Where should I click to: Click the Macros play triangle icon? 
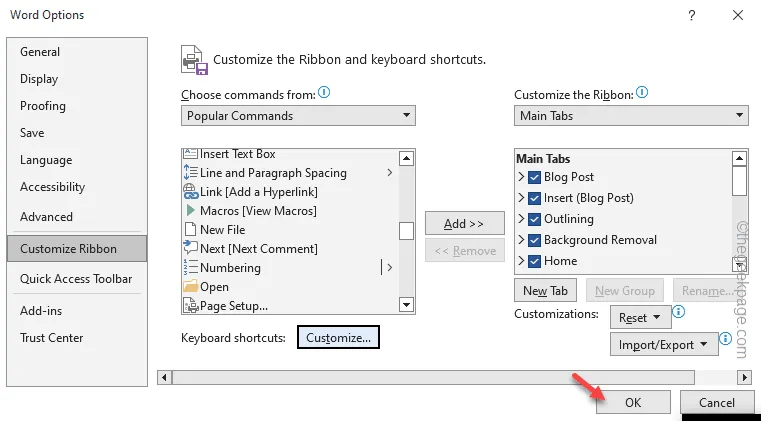click(190, 210)
